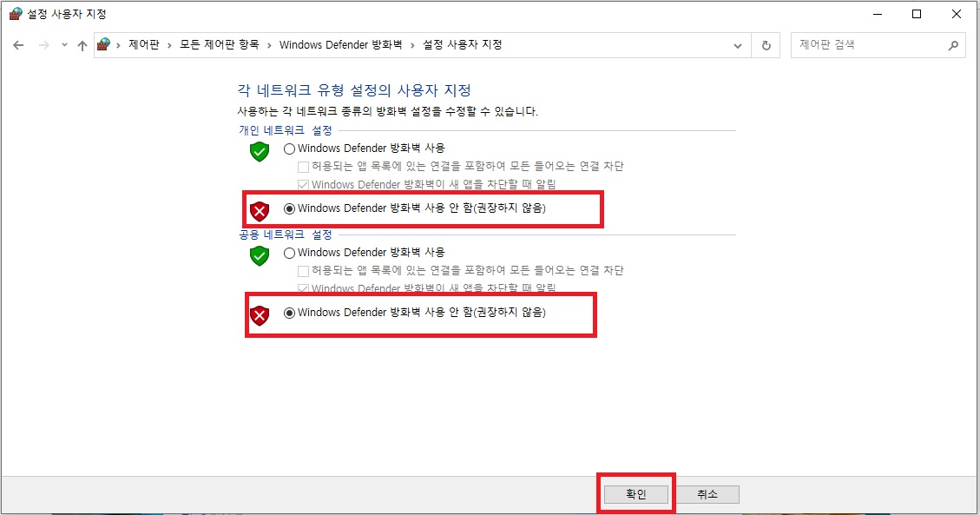Screen dimensions: 980x515
Task: Check block all incoming connections under 공용 네트워크
Action: (x=303, y=271)
